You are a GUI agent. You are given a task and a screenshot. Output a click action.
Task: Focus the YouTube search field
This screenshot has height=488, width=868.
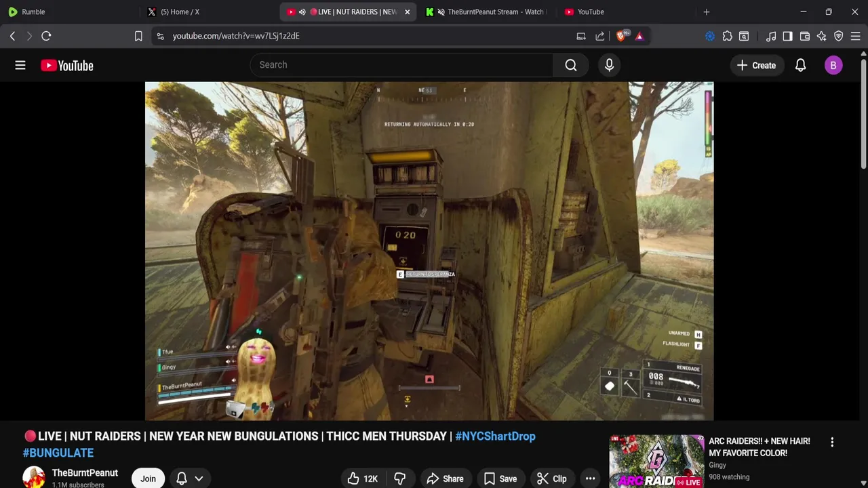(401, 65)
